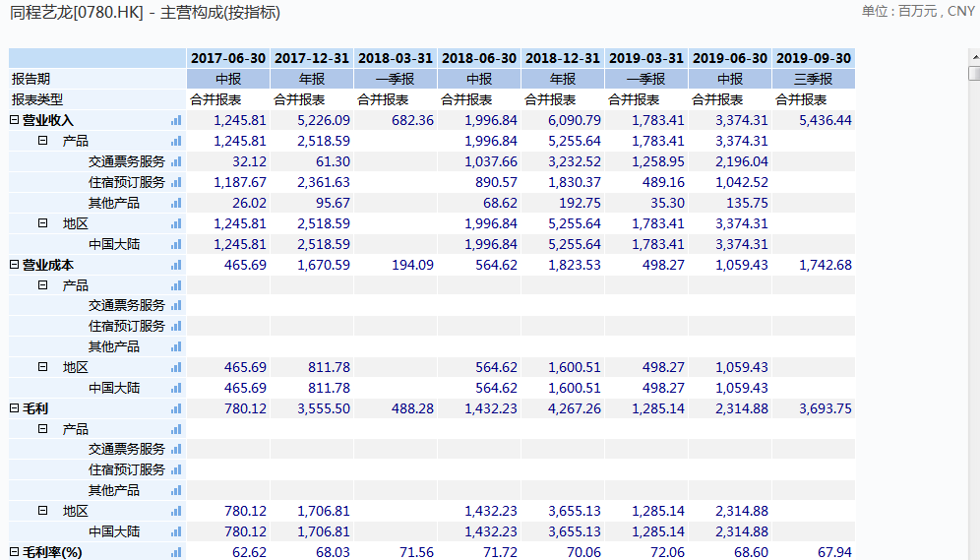Click the chart icon next to 毛利率(%)
Viewport: 980px width, 560px height.
point(176,552)
